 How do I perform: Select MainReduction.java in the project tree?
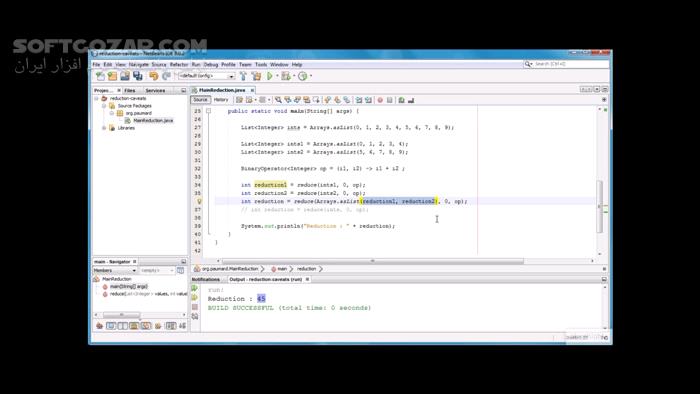click(x=153, y=120)
